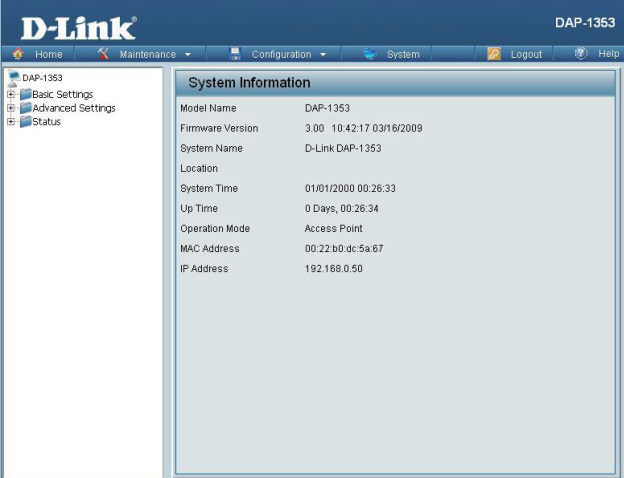Click the IP value 192.168.0.50
The image size is (624, 478).
[x=333, y=269]
